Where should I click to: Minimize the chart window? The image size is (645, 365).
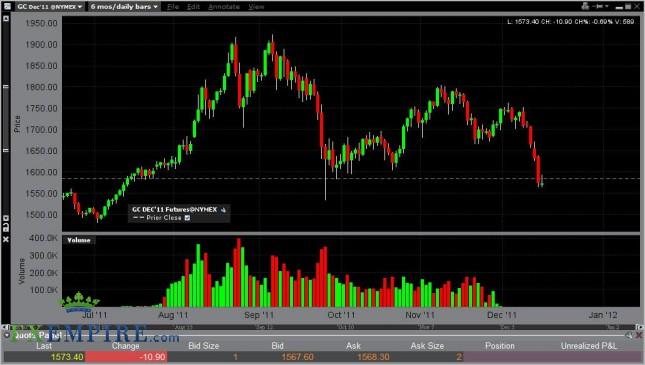click(x=619, y=7)
